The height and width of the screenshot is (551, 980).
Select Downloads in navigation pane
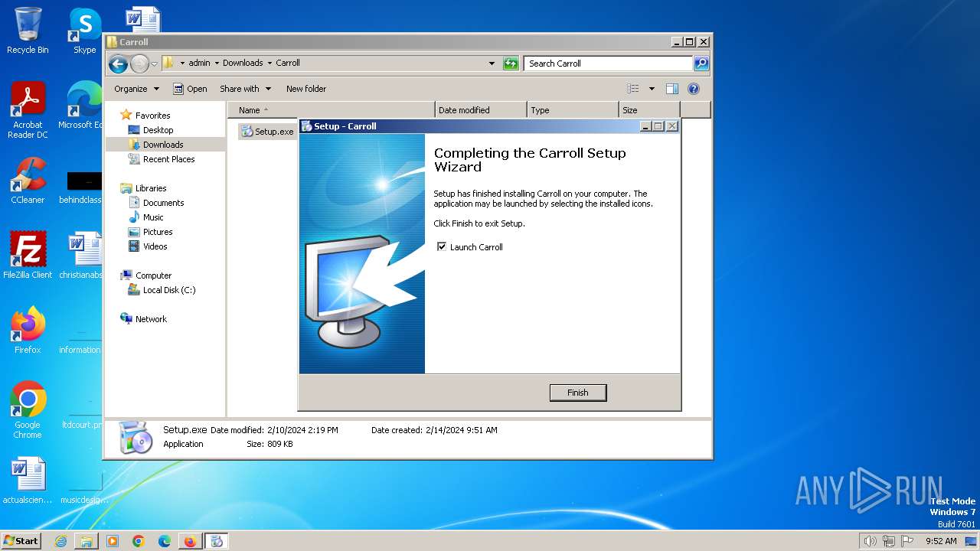pos(163,145)
